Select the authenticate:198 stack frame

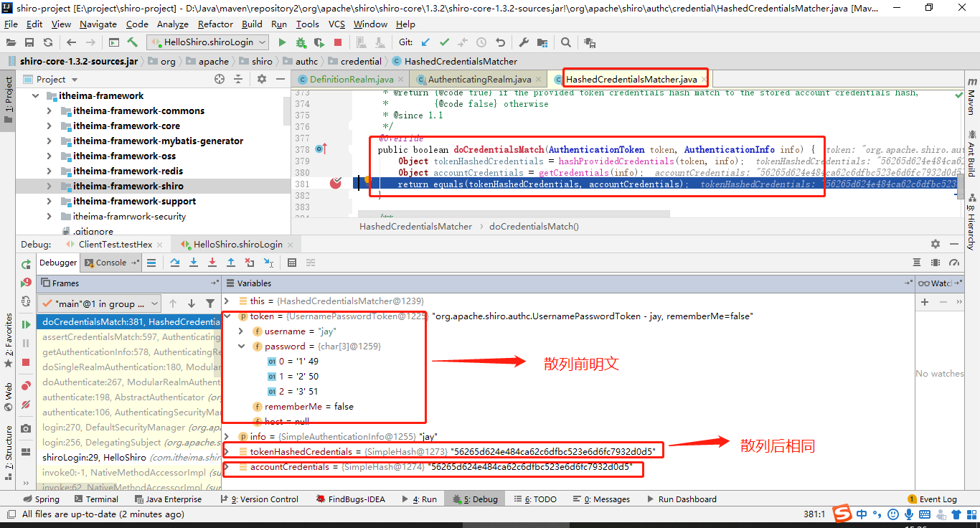[128, 397]
